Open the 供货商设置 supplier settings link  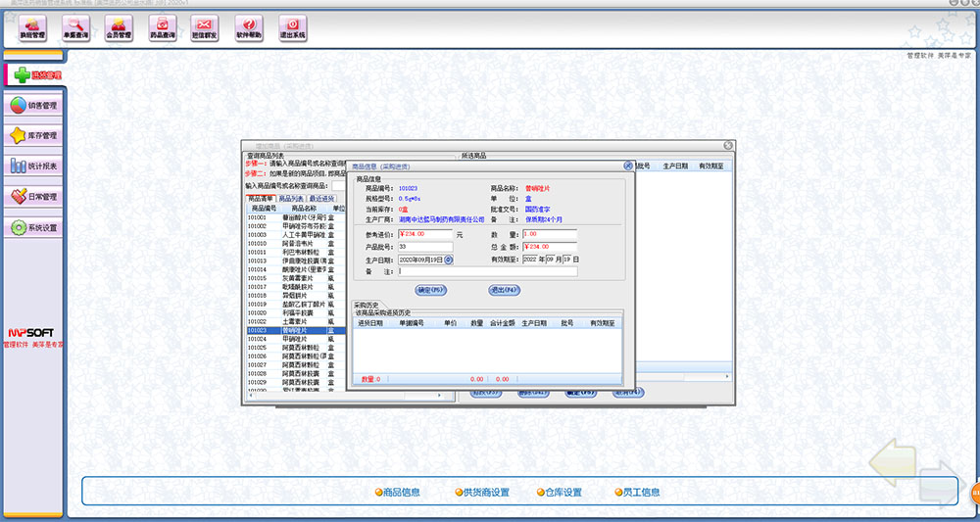pos(481,492)
